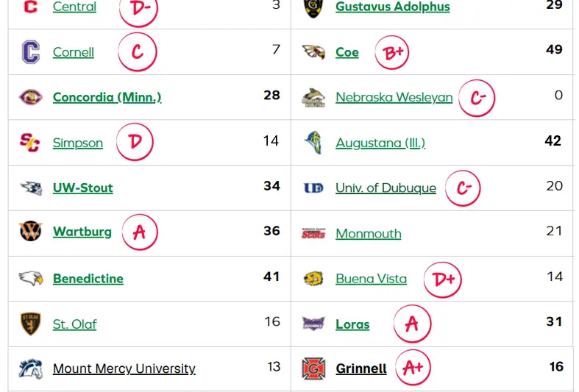
Task: Open the Nebraska Wesleyan team page
Action: pyautogui.click(x=394, y=97)
